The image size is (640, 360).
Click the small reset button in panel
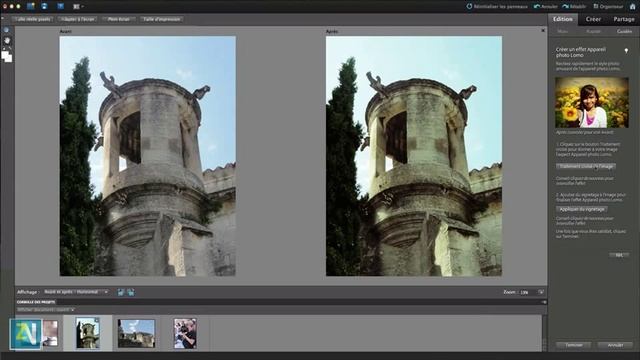pyautogui.click(x=619, y=255)
